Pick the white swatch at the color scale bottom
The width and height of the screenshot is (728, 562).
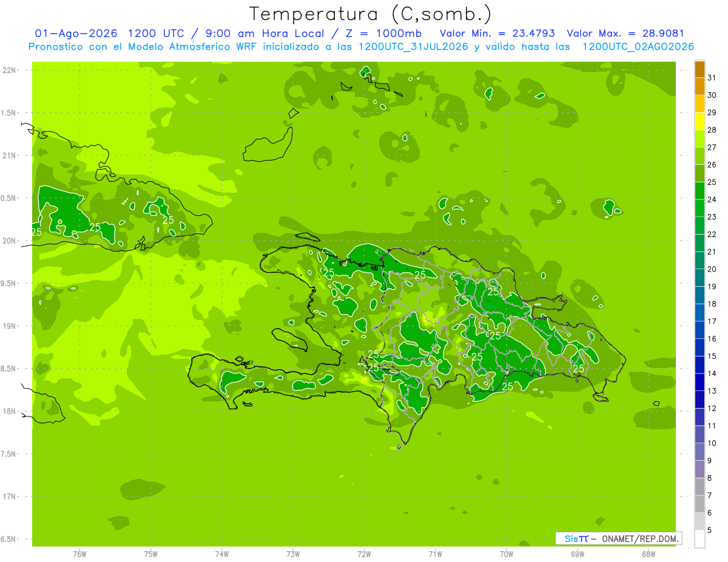point(699,538)
